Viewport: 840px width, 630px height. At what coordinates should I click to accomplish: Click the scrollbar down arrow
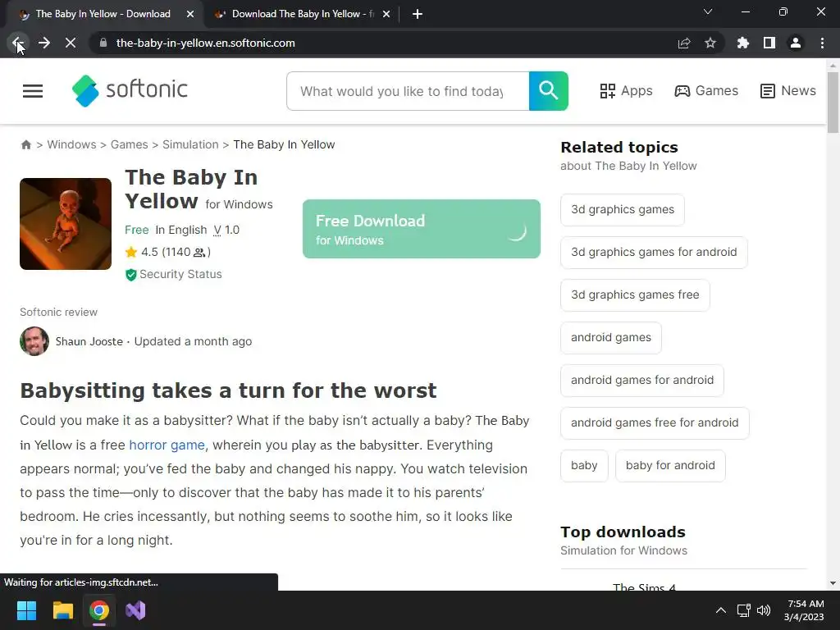(833, 583)
